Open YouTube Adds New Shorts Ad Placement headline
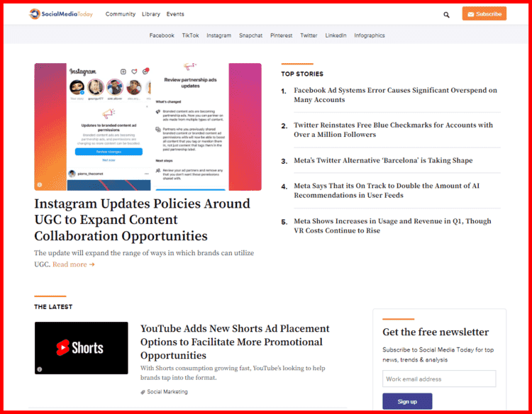Screen dimensions: 532x414 point(235,342)
